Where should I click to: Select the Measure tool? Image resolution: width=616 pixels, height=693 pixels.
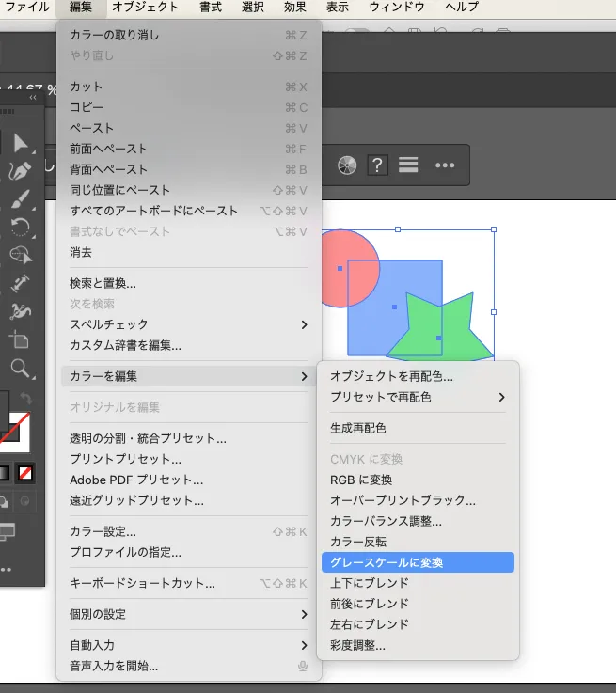pyautogui.click(x=21, y=283)
